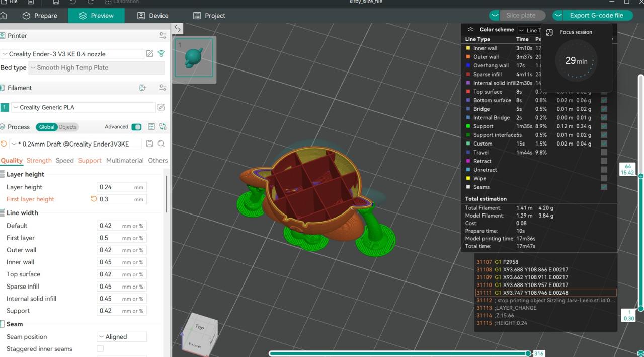644x357 pixels.
Task: Select G-code line 31111
Action: [x=546, y=293]
